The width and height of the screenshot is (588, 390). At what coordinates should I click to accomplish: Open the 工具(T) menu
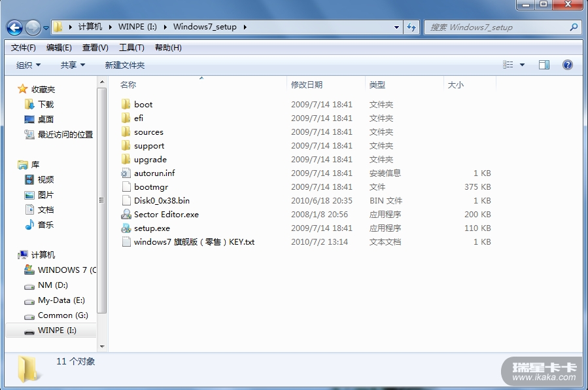coord(131,48)
